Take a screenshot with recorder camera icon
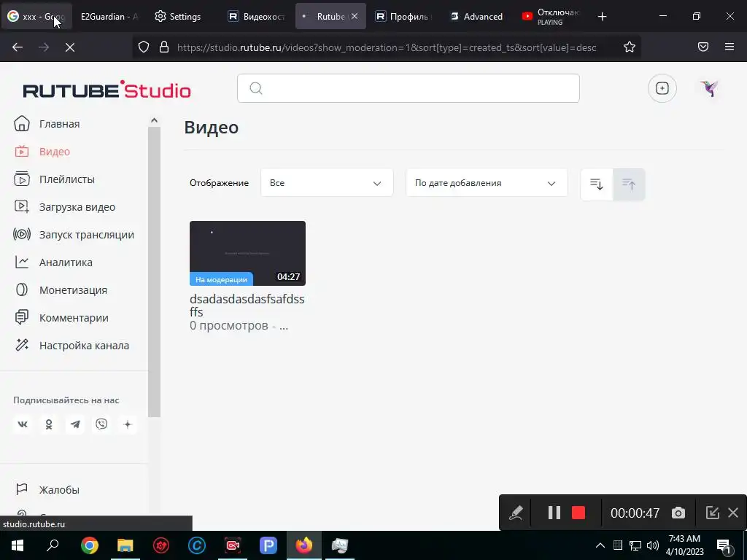This screenshot has height=560, width=747. coord(678,513)
